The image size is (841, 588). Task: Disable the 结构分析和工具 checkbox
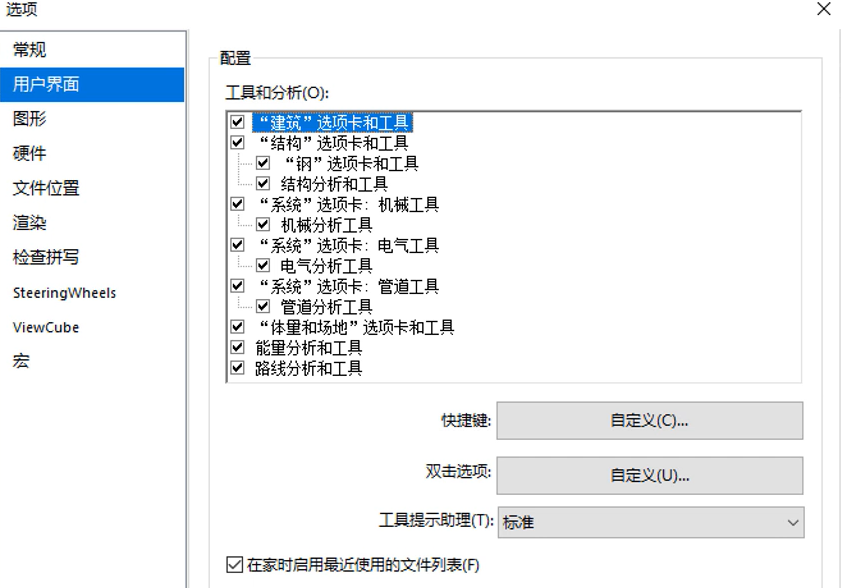[x=263, y=183]
